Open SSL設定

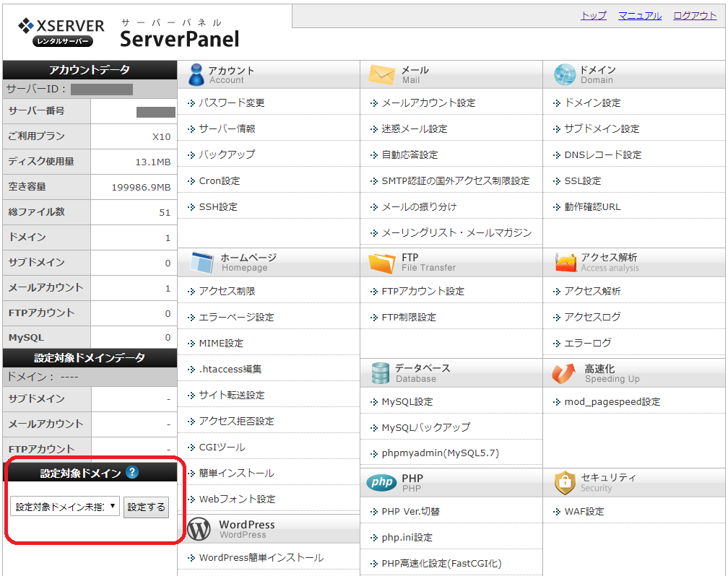click(x=583, y=180)
